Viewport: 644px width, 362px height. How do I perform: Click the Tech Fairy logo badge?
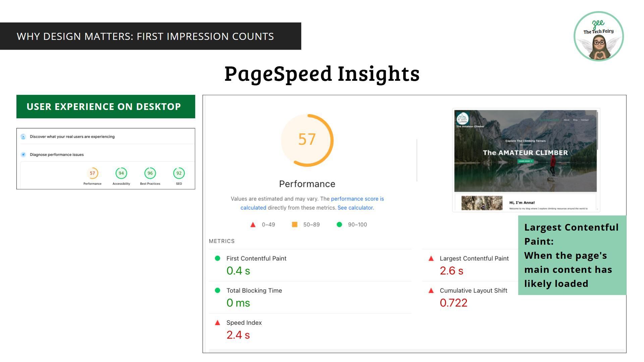[x=598, y=36]
